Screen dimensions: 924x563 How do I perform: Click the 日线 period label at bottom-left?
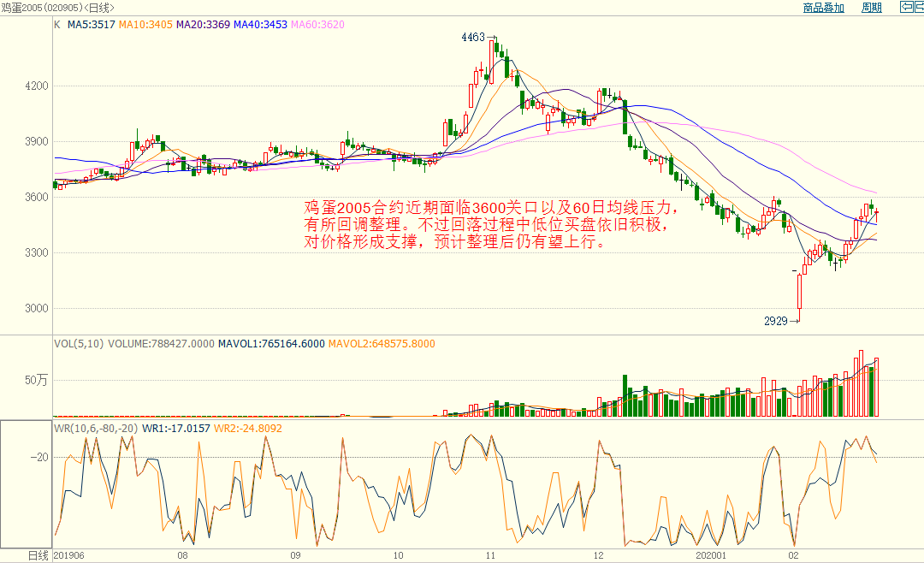(38, 555)
